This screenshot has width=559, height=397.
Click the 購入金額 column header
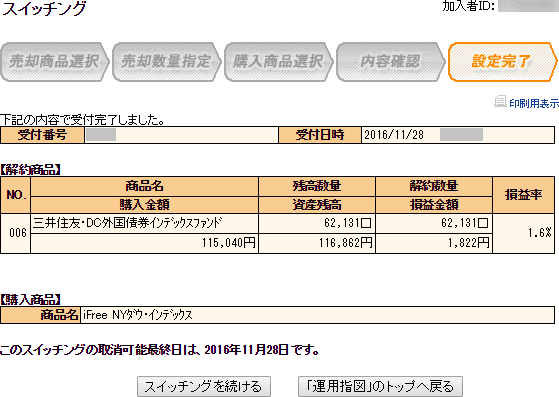point(144,205)
